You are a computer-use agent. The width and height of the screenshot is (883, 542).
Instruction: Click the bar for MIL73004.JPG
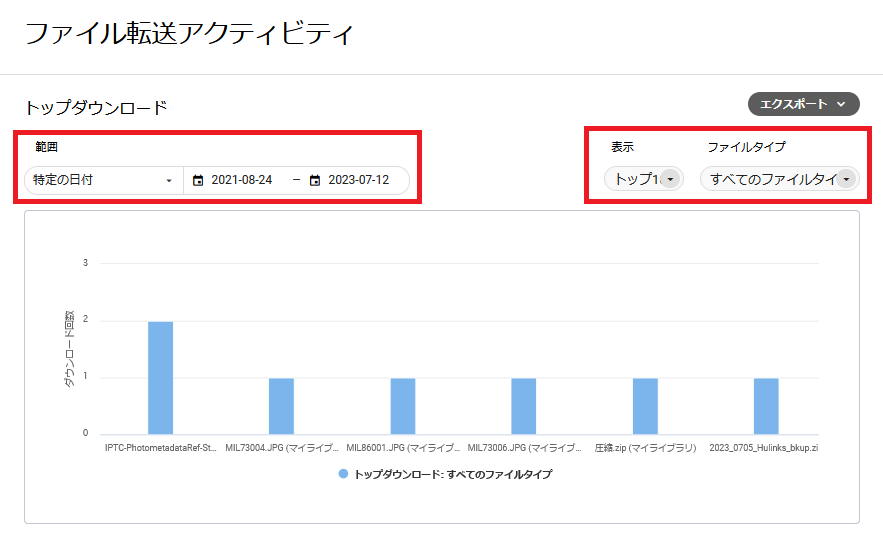click(281, 405)
